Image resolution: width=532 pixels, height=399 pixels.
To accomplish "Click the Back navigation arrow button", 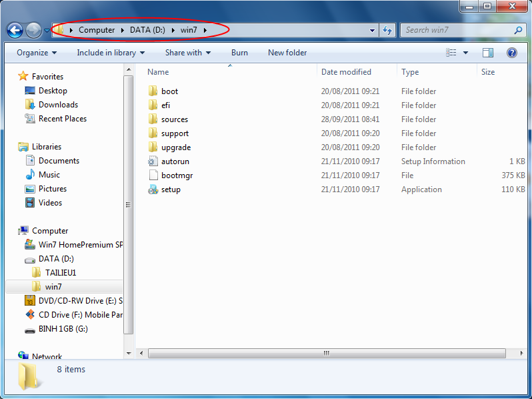I will [x=15, y=30].
